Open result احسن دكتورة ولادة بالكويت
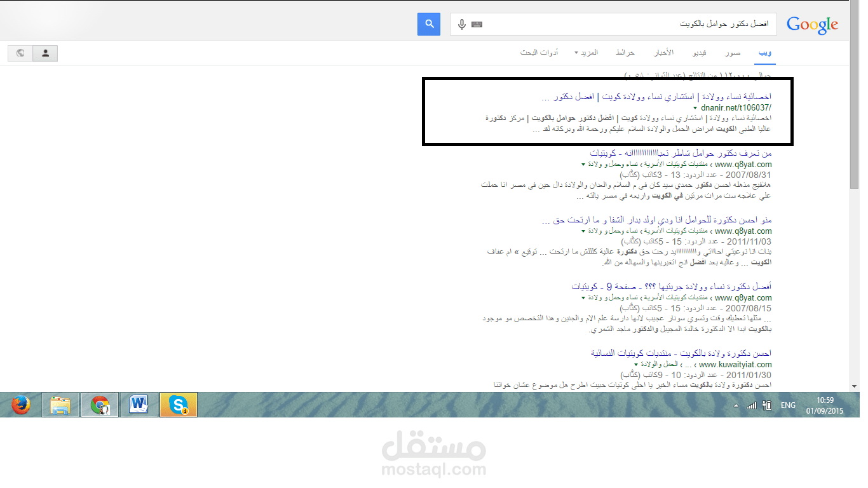The width and height of the screenshot is (868, 488). (681, 353)
